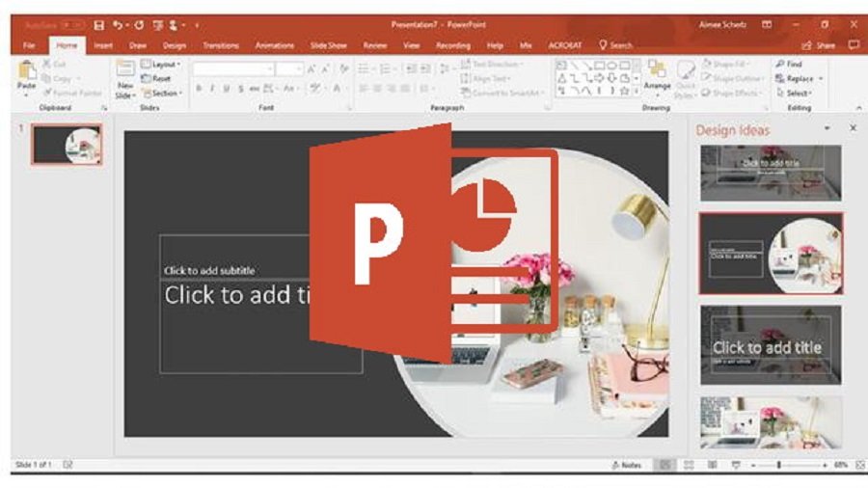Choose the first Design Ideas layout thumbnail
This screenshot has height=488, width=868.
click(x=771, y=173)
